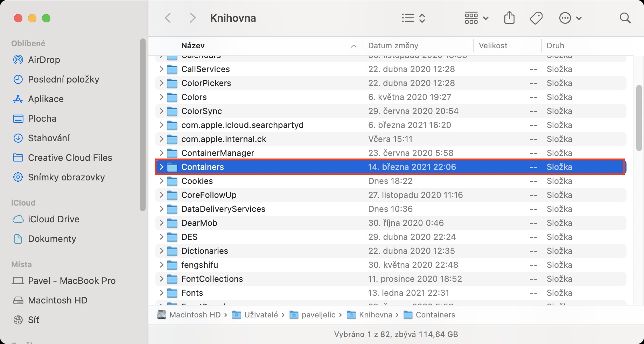Open Aplikace in the sidebar
This screenshot has height=344, width=644.
click(38, 99)
